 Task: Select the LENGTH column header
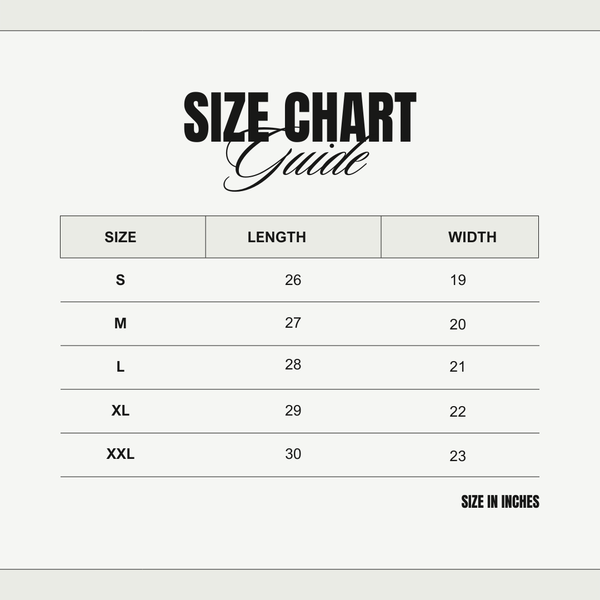tap(277, 237)
